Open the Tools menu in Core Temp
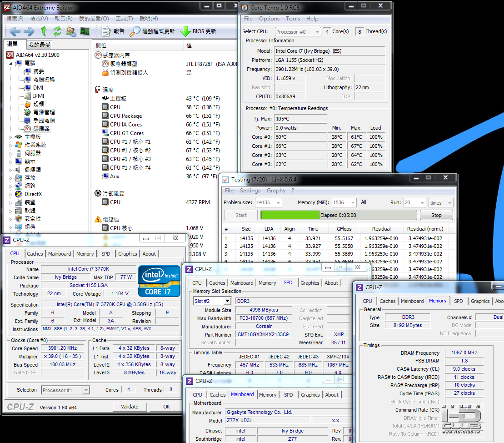Image resolution: width=504 pixels, height=443 pixels. pos(293,19)
